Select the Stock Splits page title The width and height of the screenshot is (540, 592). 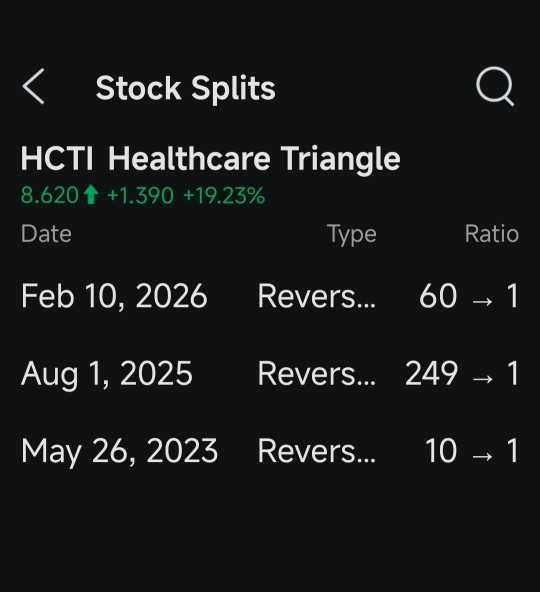(185, 88)
